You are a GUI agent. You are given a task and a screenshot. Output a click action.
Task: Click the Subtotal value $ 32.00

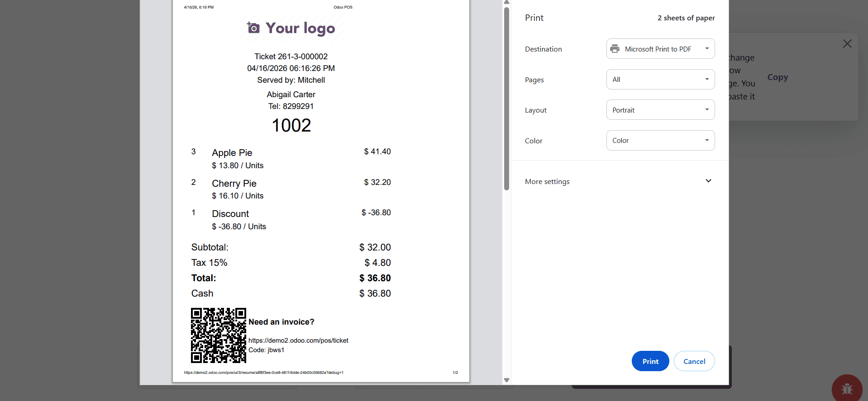pos(375,247)
